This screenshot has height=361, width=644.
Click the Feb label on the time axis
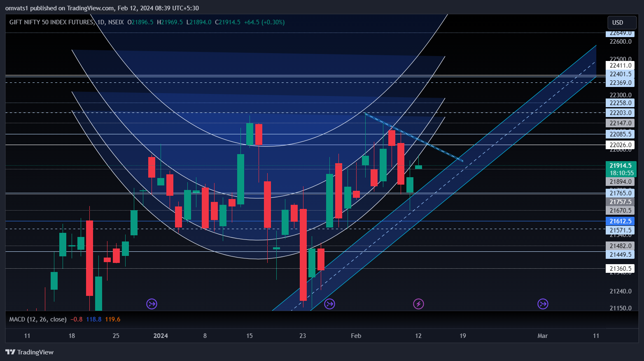356,336
